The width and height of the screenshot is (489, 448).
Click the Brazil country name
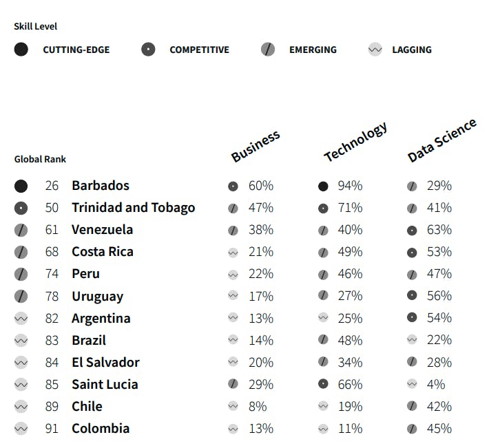coord(89,340)
